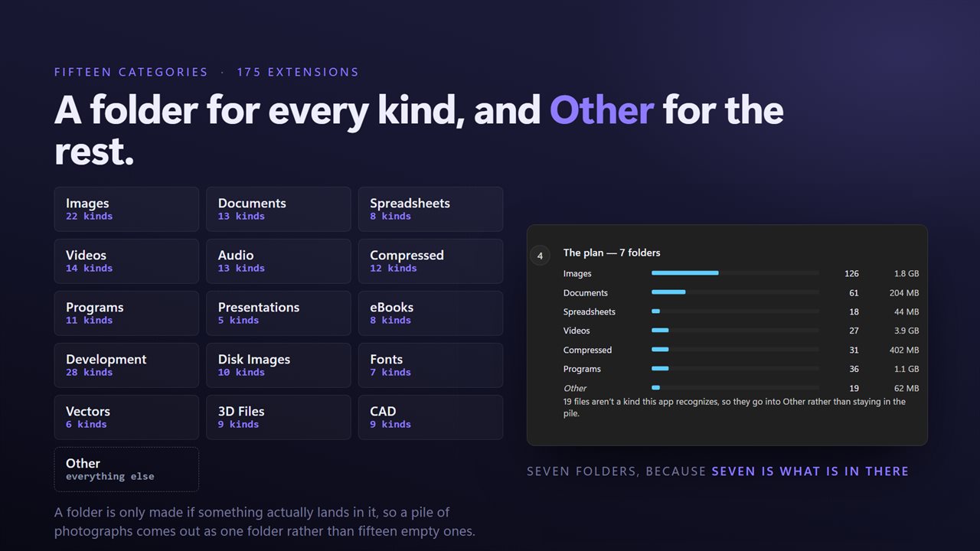This screenshot has width=980, height=551.
Task: Click the Other progress bar in plan
Action: [735, 388]
